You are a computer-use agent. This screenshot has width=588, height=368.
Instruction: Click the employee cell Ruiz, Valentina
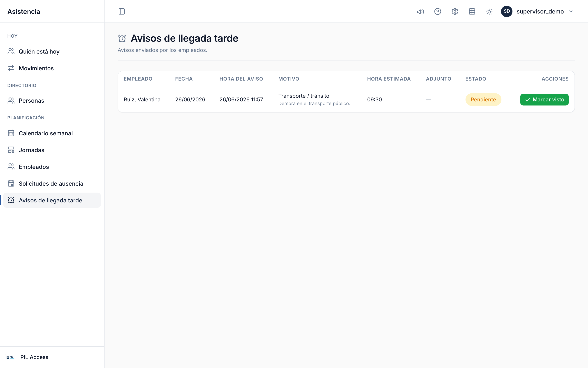pos(142,100)
